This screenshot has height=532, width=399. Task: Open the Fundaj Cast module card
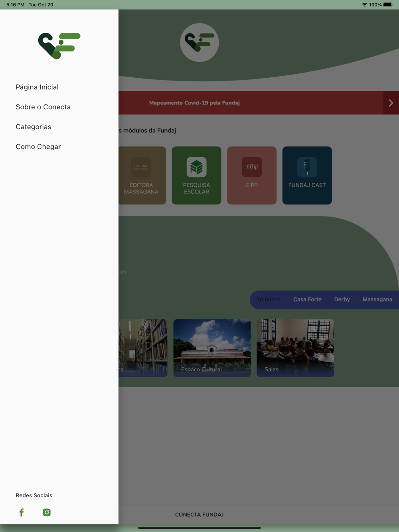tap(307, 175)
